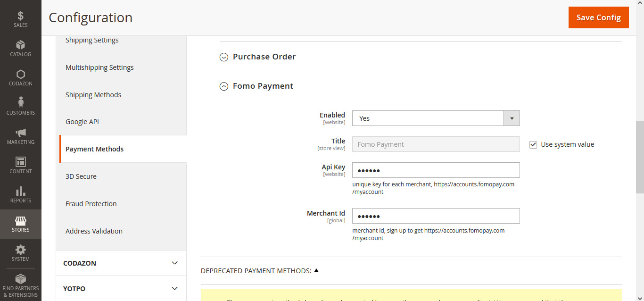Click the Api Key input field
644x301 pixels.
click(x=436, y=170)
